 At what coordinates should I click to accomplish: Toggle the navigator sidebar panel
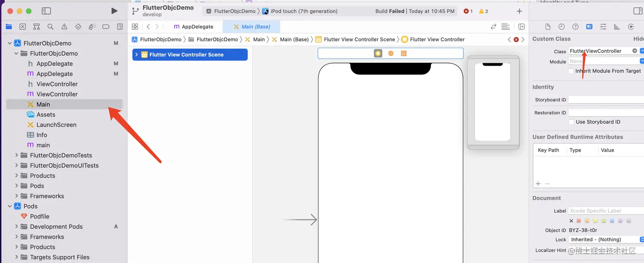click(x=46, y=11)
